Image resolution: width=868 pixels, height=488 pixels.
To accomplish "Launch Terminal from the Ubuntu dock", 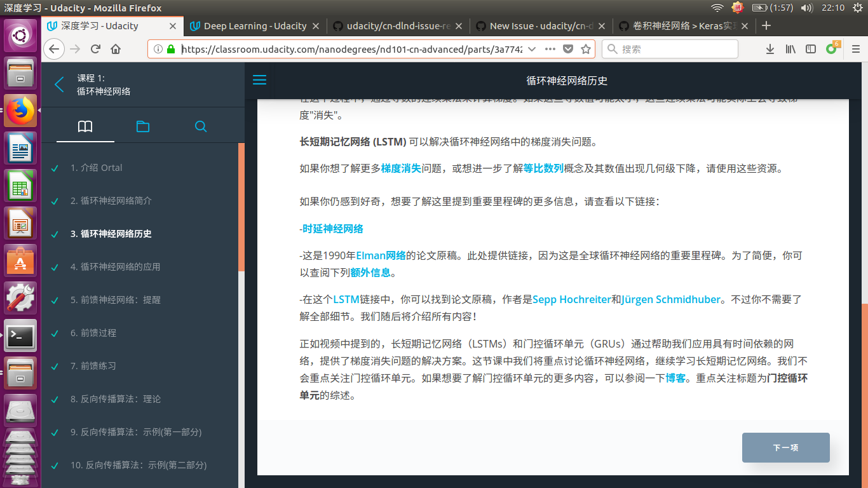I will tap(20, 336).
